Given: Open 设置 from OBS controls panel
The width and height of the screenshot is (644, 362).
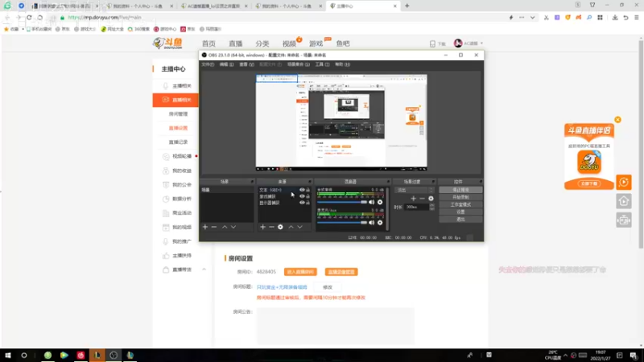Looking at the screenshot, I should pyautogui.click(x=460, y=212).
